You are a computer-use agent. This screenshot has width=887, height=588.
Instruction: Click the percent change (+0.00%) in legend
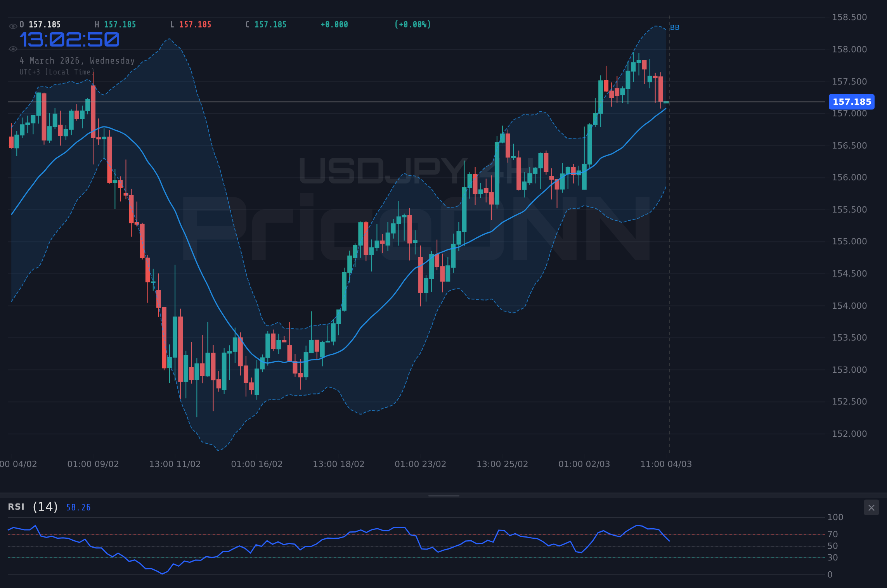click(x=412, y=24)
